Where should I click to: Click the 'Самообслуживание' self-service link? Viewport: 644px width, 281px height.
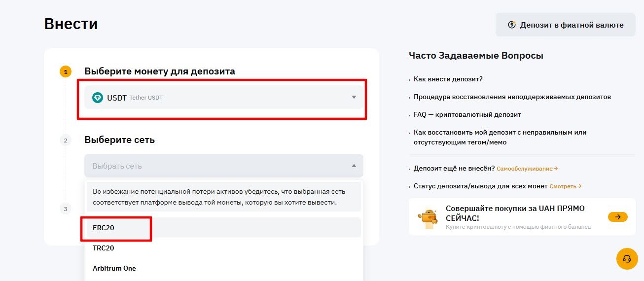pos(527,169)
